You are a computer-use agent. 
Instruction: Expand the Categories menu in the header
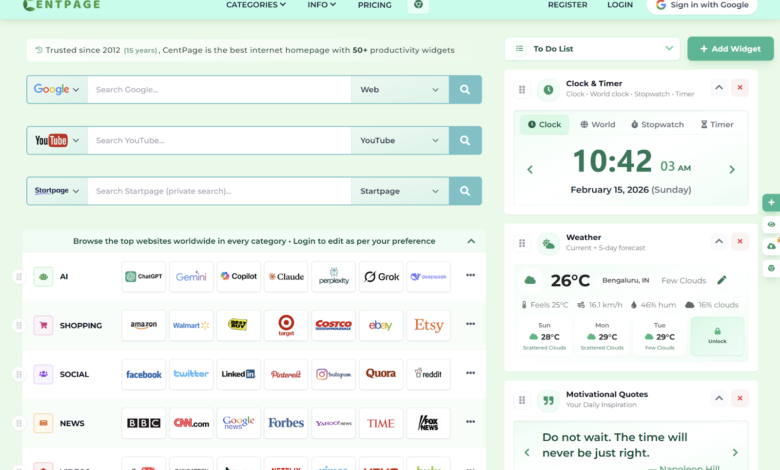coord(255,5)
